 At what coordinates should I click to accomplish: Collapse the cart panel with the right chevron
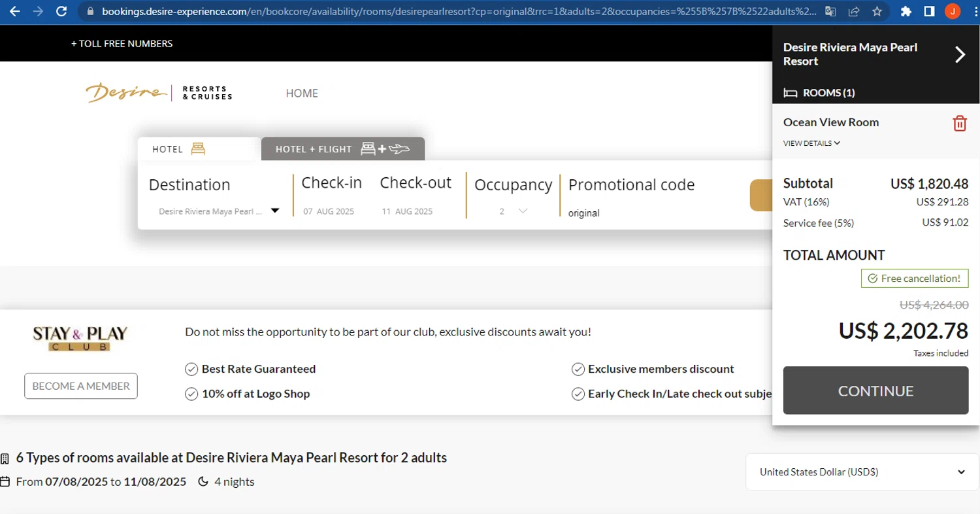(x=960, y=55)
